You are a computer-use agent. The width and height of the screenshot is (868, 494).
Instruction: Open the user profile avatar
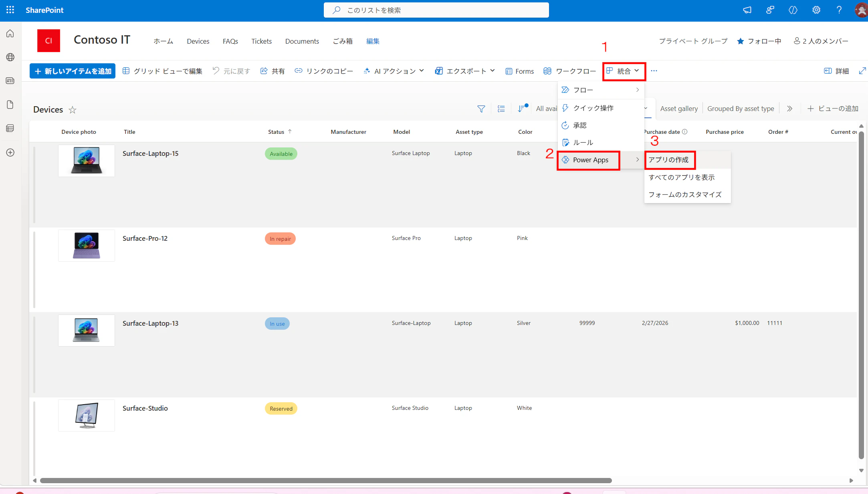pyautogui.click(x=861, y=10)
